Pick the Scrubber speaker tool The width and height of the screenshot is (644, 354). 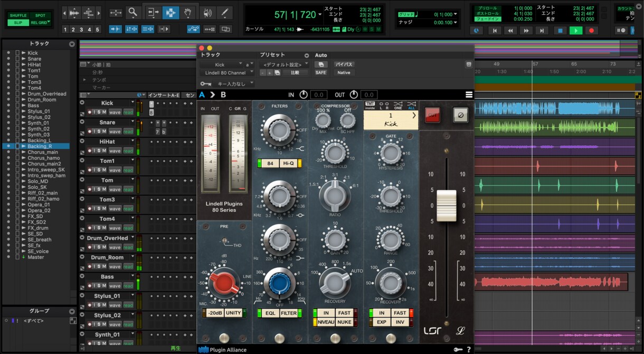point(207,12)
